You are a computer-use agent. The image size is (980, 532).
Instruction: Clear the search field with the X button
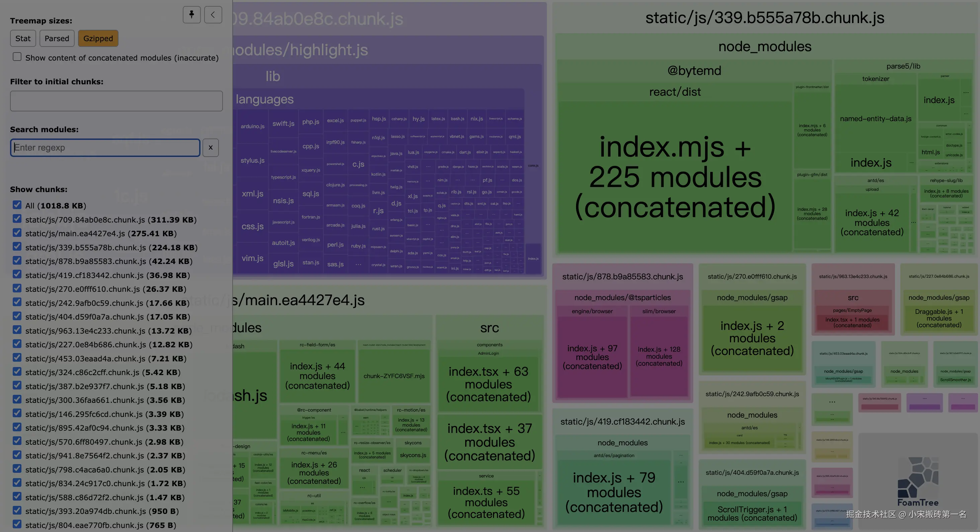point(211,148)
